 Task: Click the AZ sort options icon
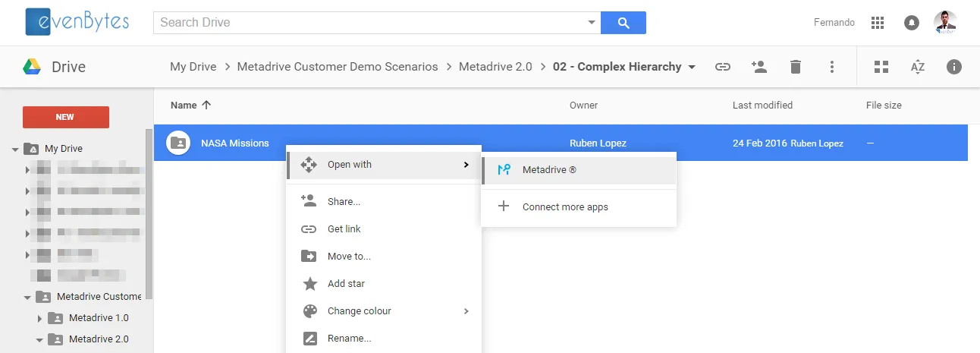(x=918, y=67)
